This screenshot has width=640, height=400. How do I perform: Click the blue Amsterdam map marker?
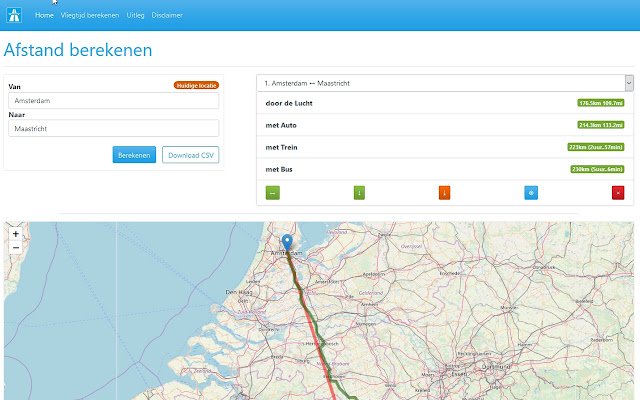pos(287,242)
